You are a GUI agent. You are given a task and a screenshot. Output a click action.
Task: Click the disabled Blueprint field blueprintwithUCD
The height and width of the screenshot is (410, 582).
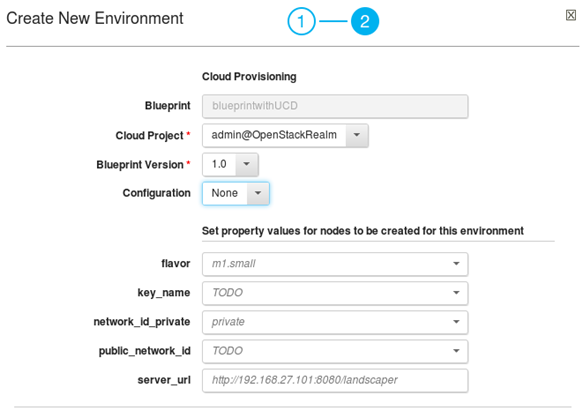(335, 106)
